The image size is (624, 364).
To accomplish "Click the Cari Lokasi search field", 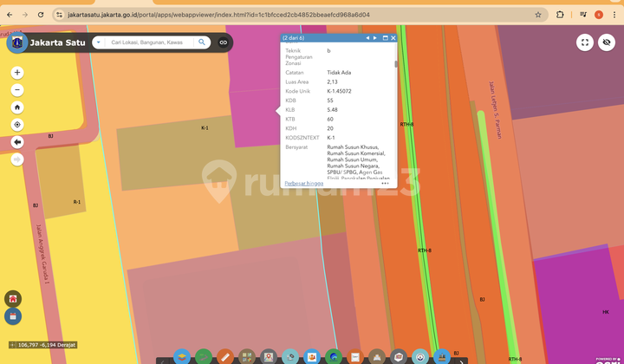I will (x=147, y=42).
